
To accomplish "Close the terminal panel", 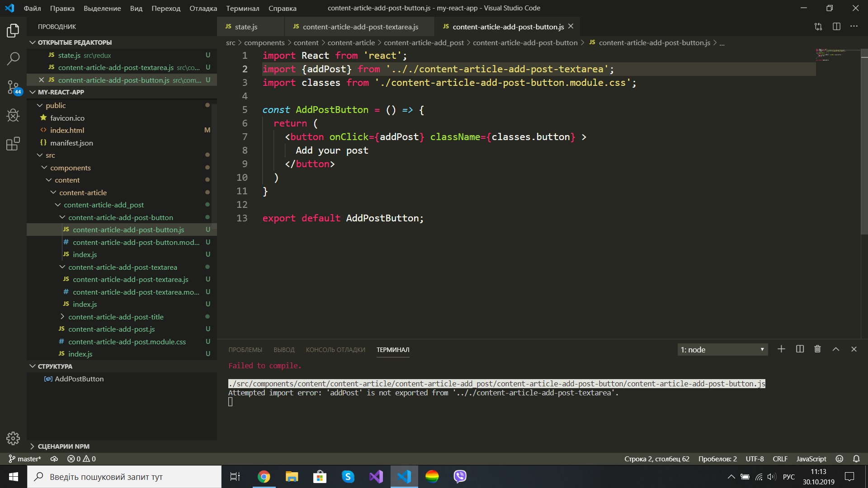I will [854, 349].
